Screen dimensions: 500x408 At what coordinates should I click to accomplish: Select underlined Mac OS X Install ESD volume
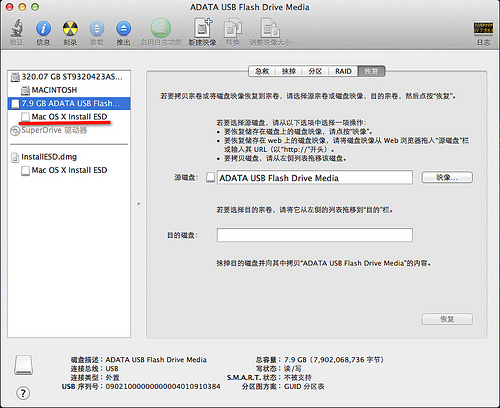pyautogui.click(x=69, y=117)
